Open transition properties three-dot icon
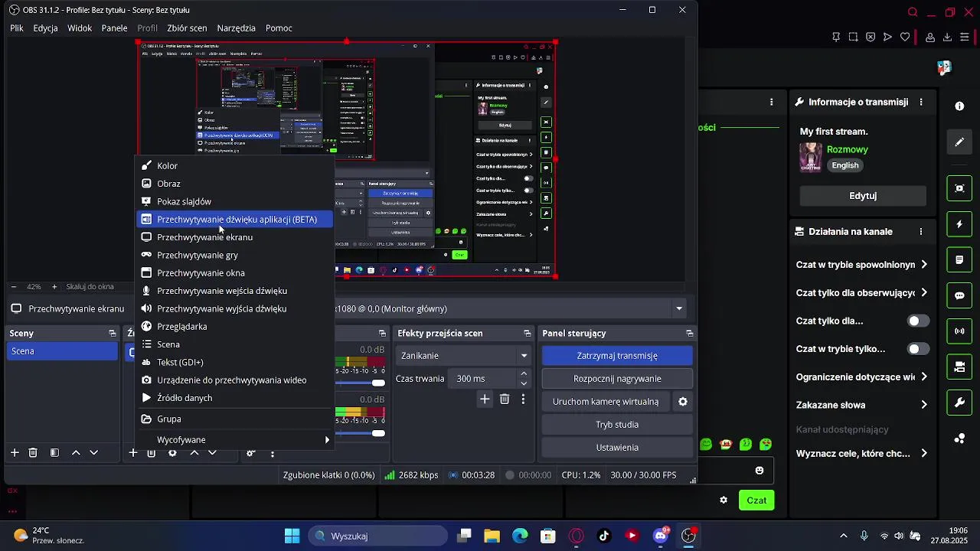The width and height of the screenshot is (980, 551). [524, 399]
